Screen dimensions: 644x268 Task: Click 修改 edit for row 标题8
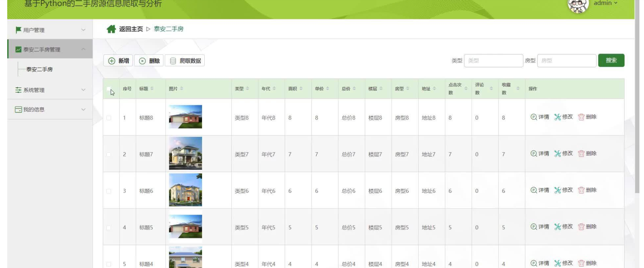click(563, 117)
